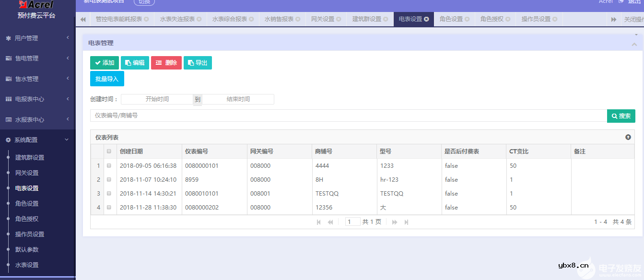Click the right arrows to scroll tab bar
The image size is (644, 280).
pyautogui.click(x=615, y=19)
